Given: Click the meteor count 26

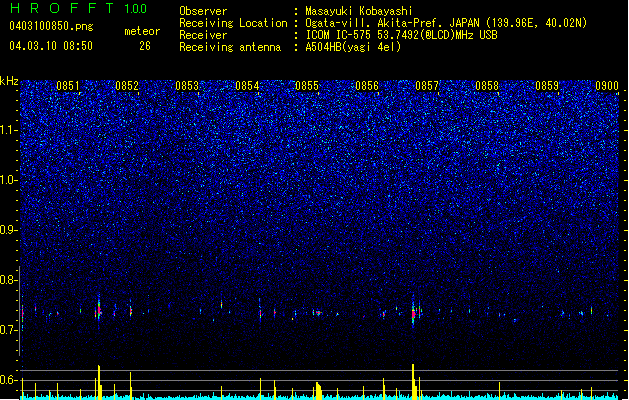Looking at the screenshot, I should [x=145, y=46].
